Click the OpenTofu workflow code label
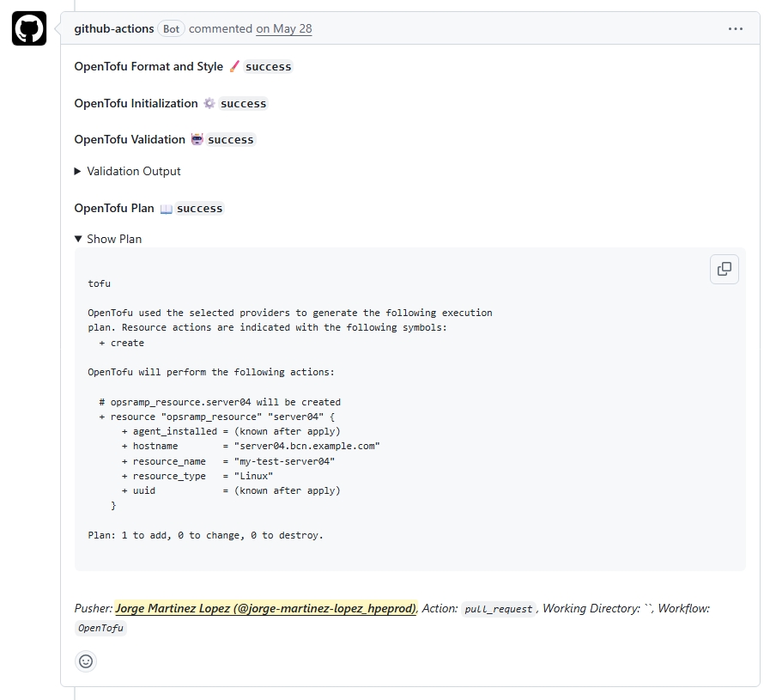Image resolution: width=770 pixels, height=700 pixels. click(100, 628)
